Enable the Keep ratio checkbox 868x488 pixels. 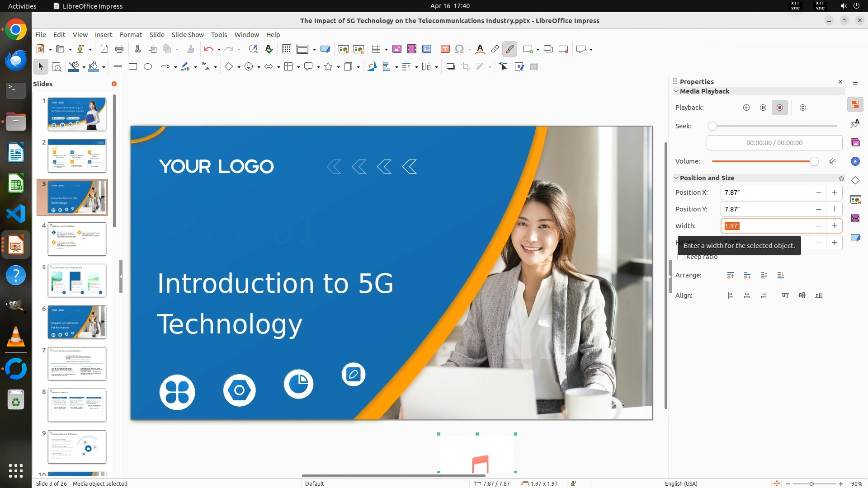click(x=681, y=257)
